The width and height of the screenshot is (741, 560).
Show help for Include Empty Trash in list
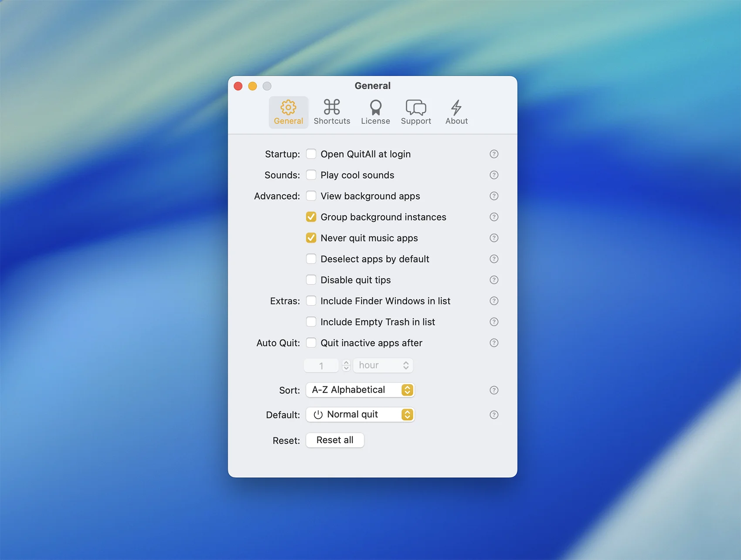(x=494, y=322)
